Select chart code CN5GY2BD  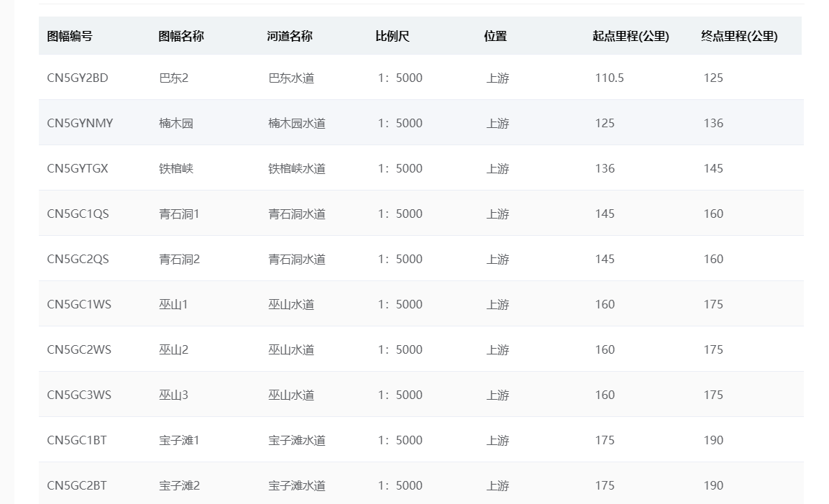coord(78,78)
